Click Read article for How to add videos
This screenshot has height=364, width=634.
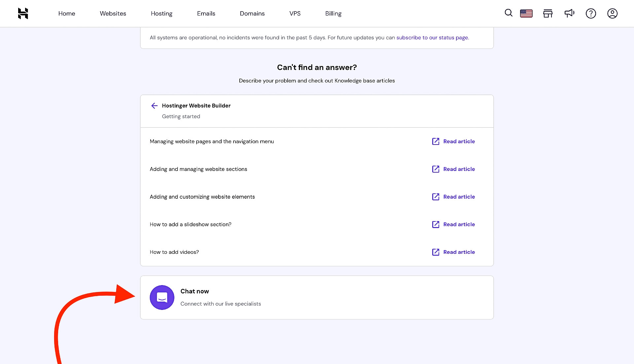pos(453,252)
